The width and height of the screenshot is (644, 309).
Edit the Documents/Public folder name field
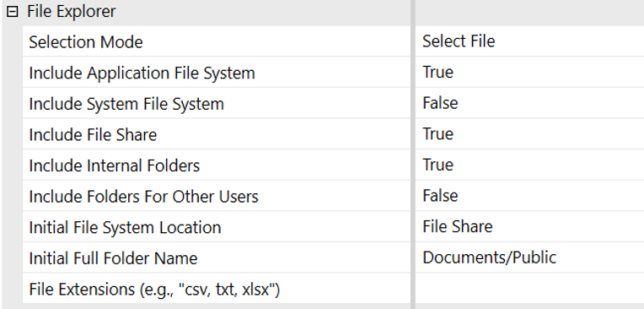pos(529,257)
